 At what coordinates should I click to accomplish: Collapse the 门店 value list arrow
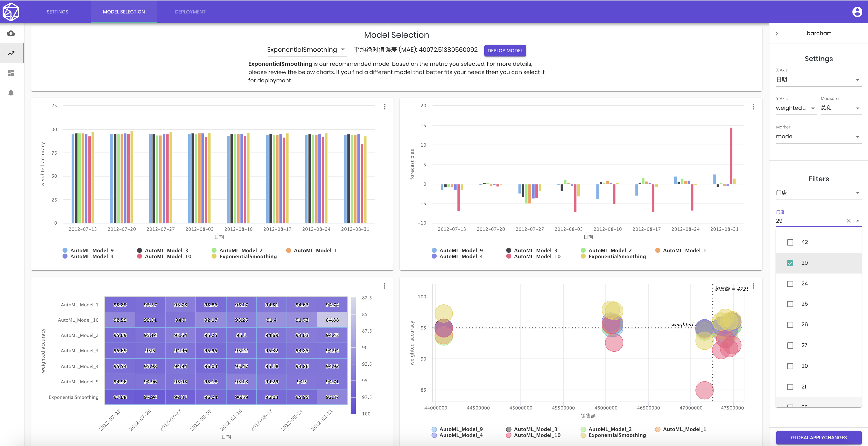(858, 221)
